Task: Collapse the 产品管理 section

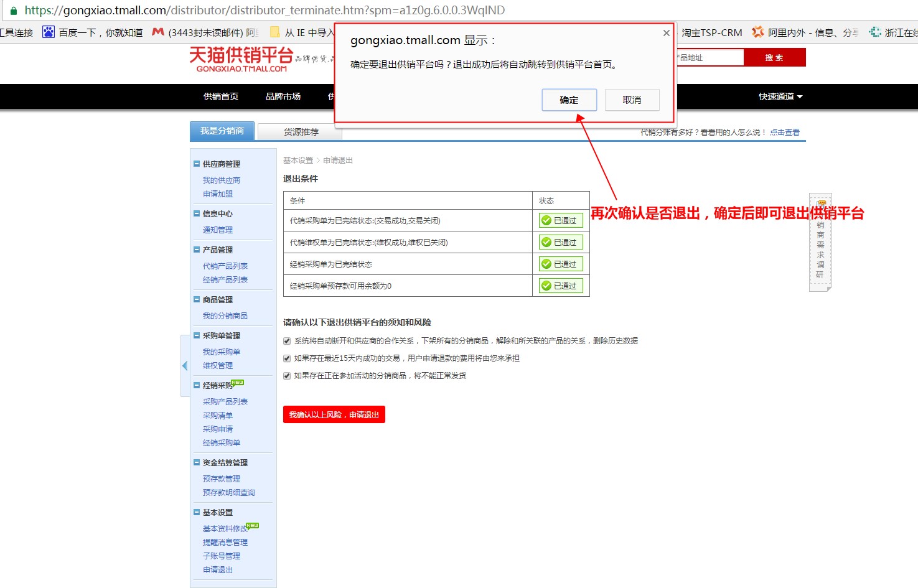Action: [x=197, y=250]
